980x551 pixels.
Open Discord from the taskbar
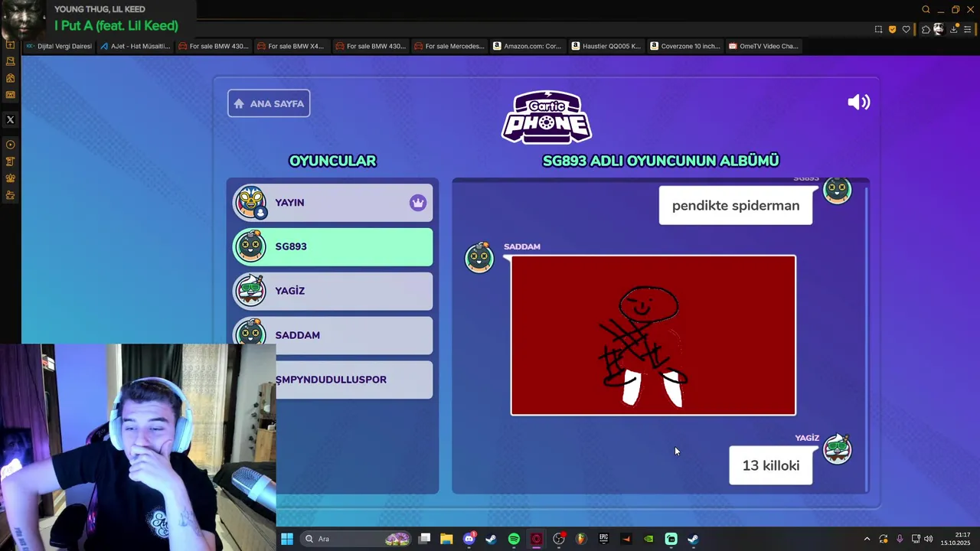pos(469,539)
